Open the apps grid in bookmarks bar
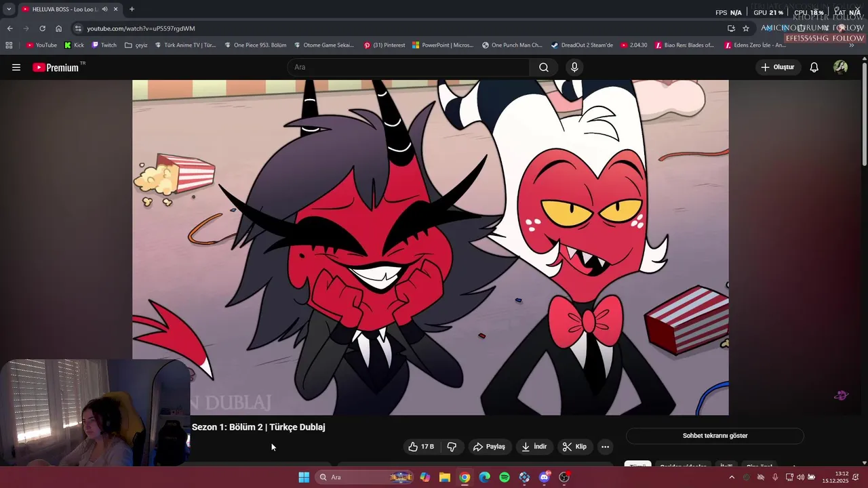Image resolution: width=868 pixels, height=488 pixels. point(9,45)
